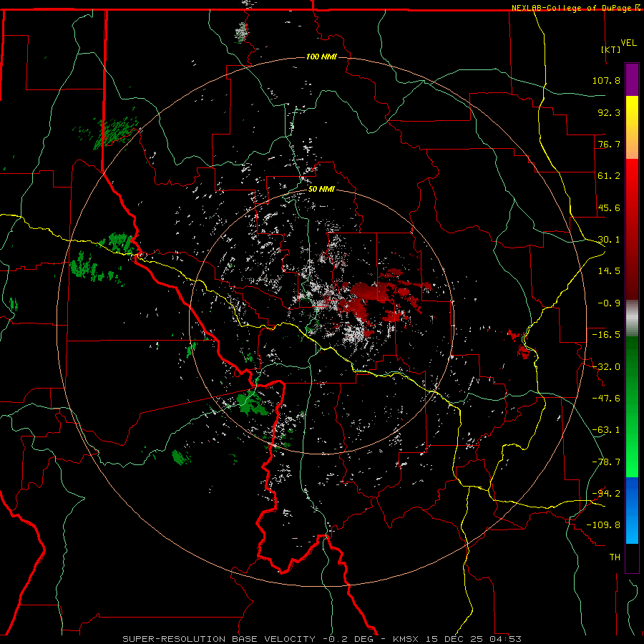
Task: Select the 30.1 value on velocity scale
Action: pos(609,240)
